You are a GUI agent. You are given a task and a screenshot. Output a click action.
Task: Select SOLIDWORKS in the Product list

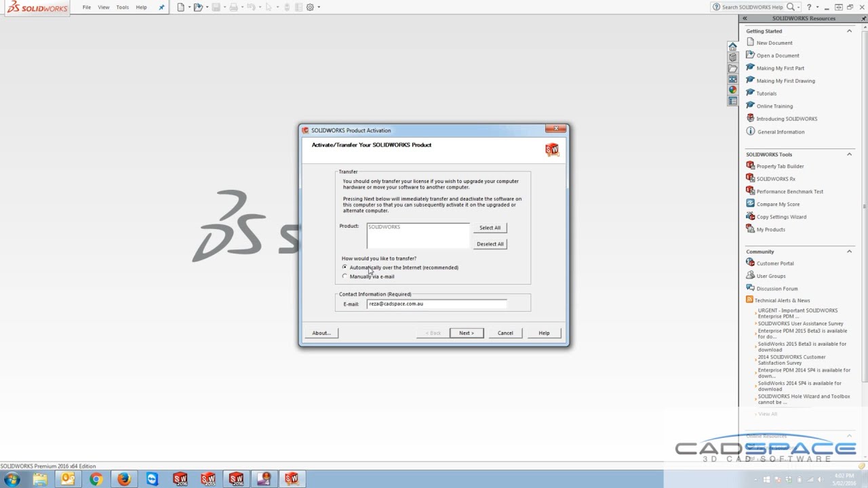coord(384,227)
